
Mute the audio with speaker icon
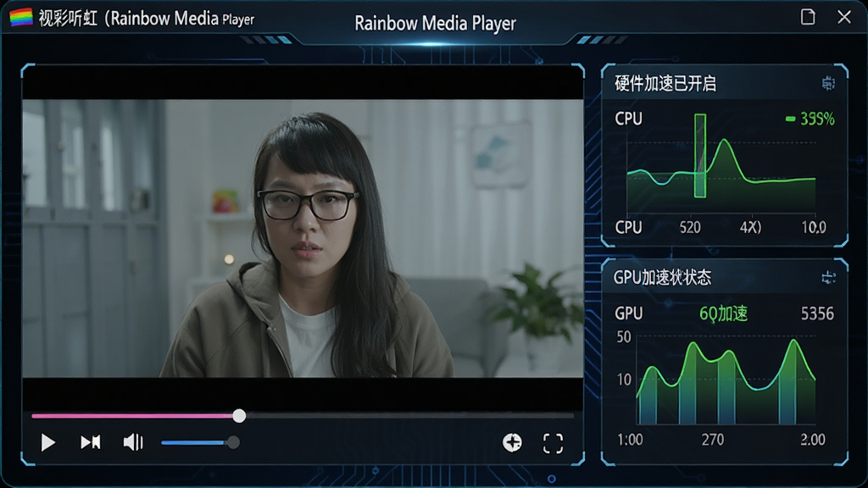[133, 442]
